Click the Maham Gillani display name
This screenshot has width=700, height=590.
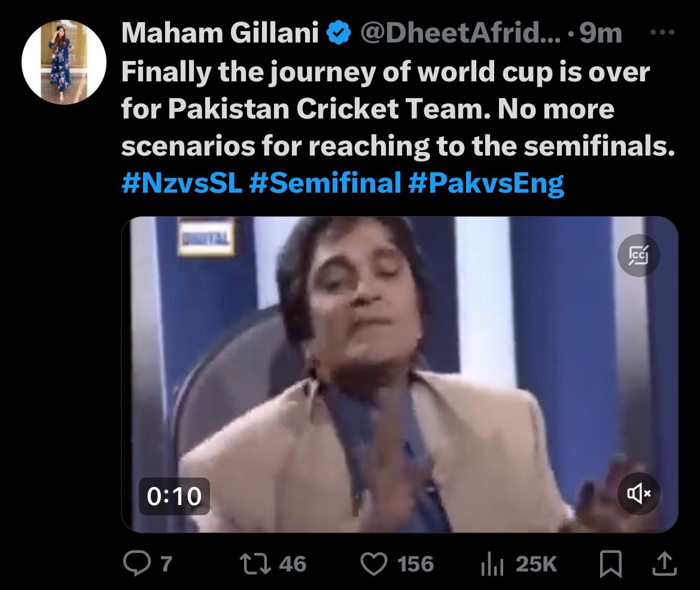click(220, 34)
